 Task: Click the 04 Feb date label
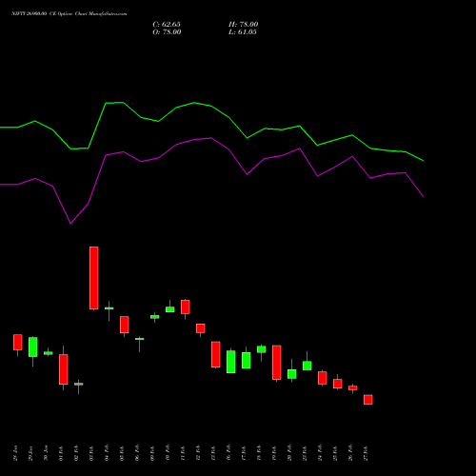click(107, 453)
